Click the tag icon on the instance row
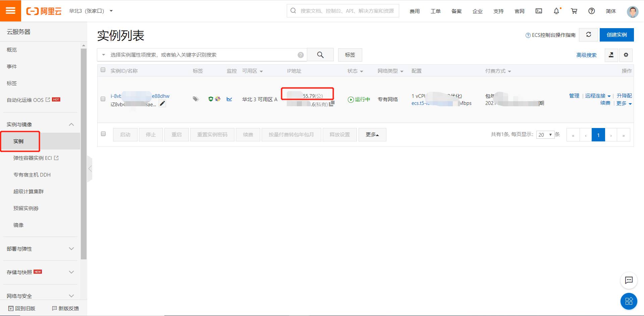Screen dimensions: 644x316 [196, 99]
